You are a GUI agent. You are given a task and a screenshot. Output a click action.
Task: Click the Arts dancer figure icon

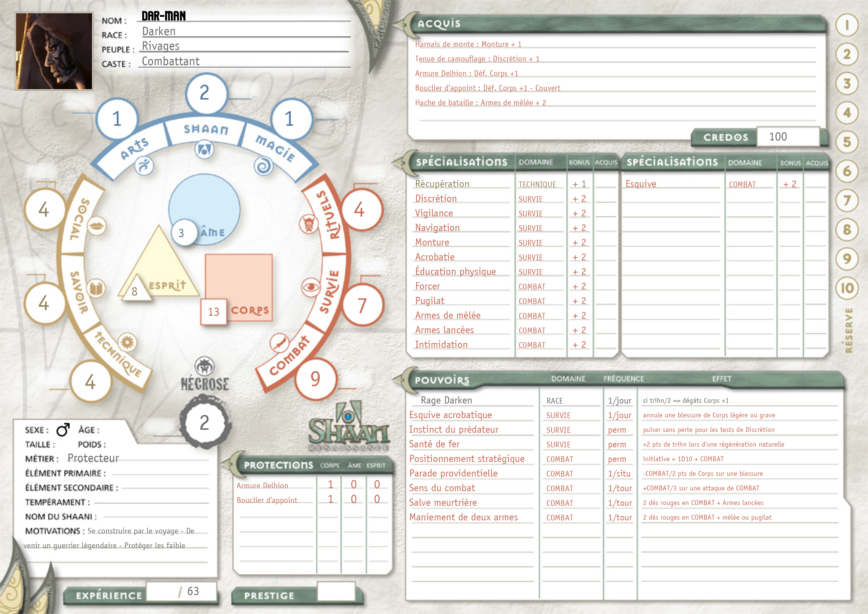tap(144, 166)
